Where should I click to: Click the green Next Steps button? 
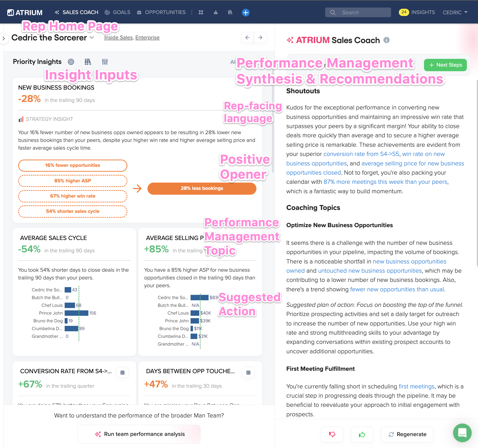pyautogui.click(x=445, y=65)
